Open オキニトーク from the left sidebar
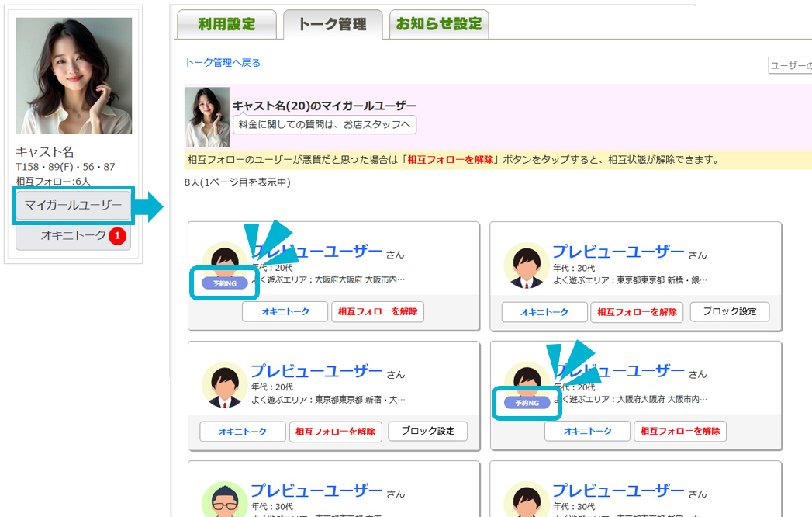The width and height of the screenshot is (812, 517). pyautogui.click(x=73, y=235)
